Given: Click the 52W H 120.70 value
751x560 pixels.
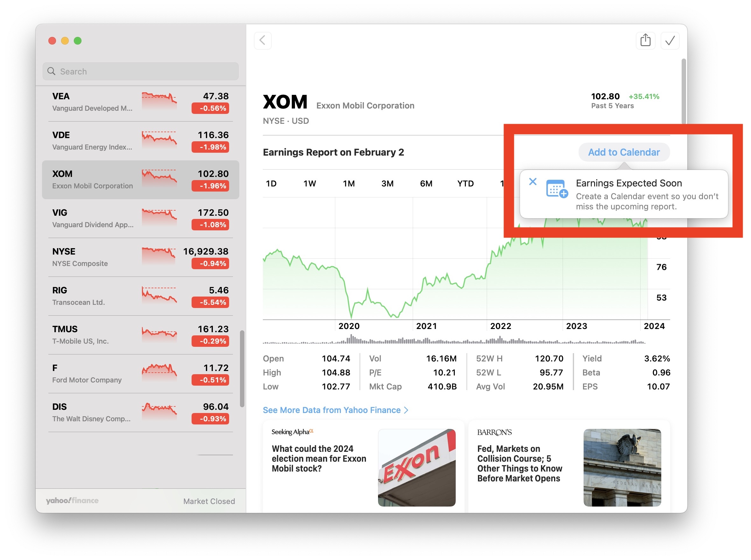Looking at the screenshot, I should [x=549, y=358].
